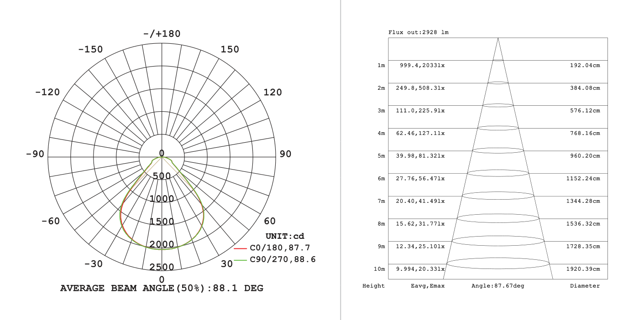
Task: Click the '384.08cm' diameter value
Action: [x=585, y=88]
